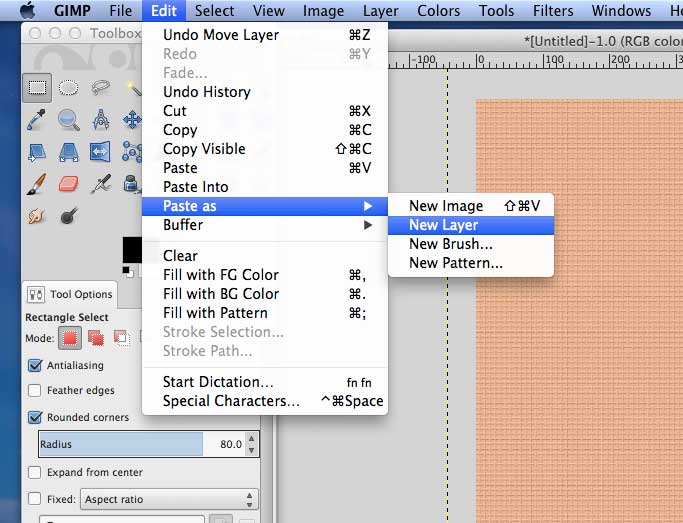
Task: Select the Measure compass tool
Action: point(101,120)
